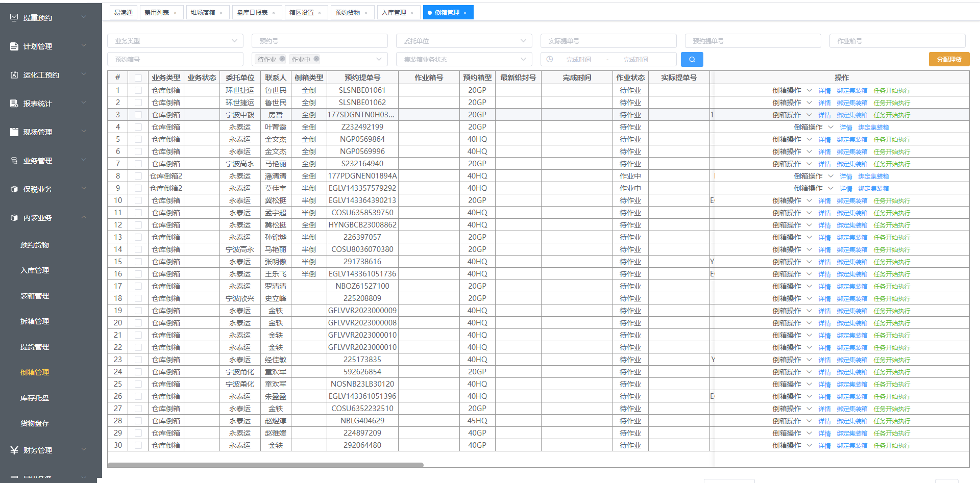This screenshot has width=980, height=483.
Task: Click the 业务管理 sidebar icon
Action: click(14, 161)
